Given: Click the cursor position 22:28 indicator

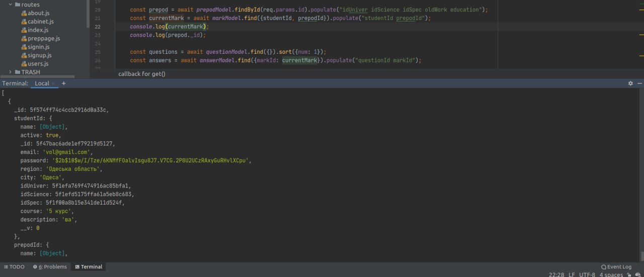Looking at the screenshot, I should click(556, 275).
